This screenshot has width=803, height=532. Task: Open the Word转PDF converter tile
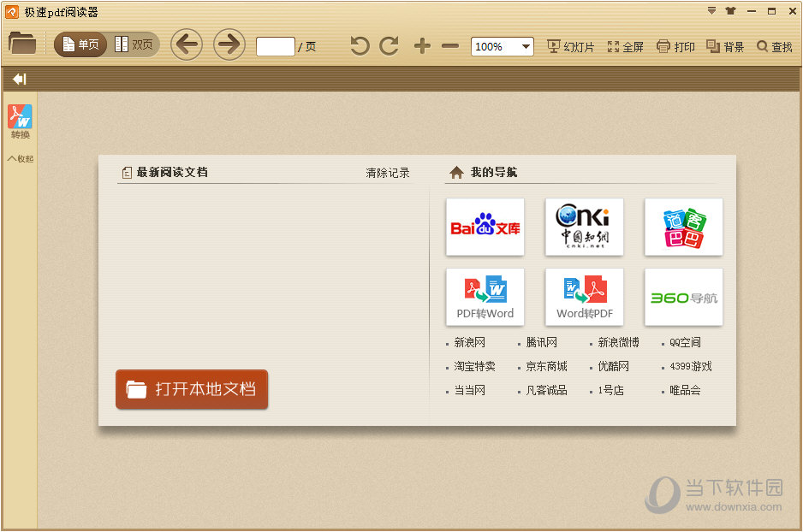click(585, 297)
